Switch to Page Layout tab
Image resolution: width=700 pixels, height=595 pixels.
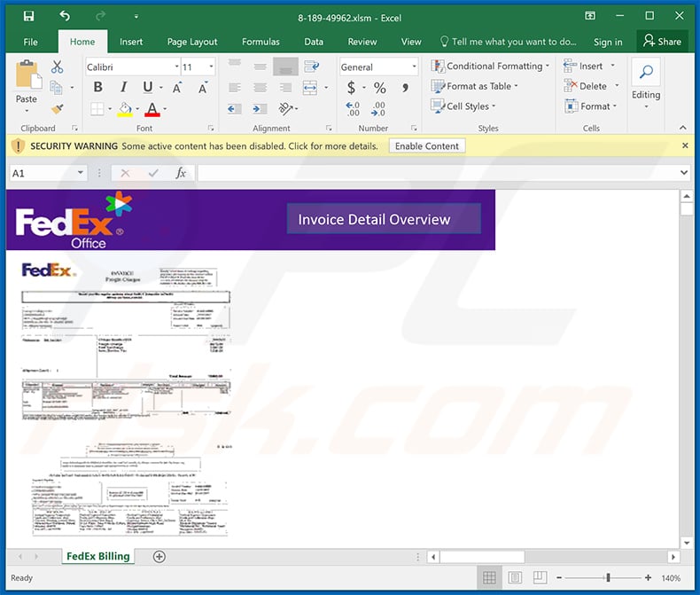click(x=192, y=42)
